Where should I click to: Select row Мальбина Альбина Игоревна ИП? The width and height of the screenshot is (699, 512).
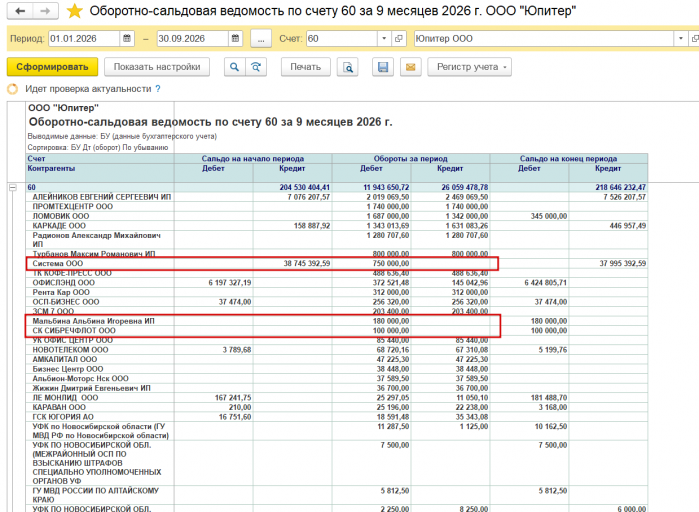pos(94,321)
